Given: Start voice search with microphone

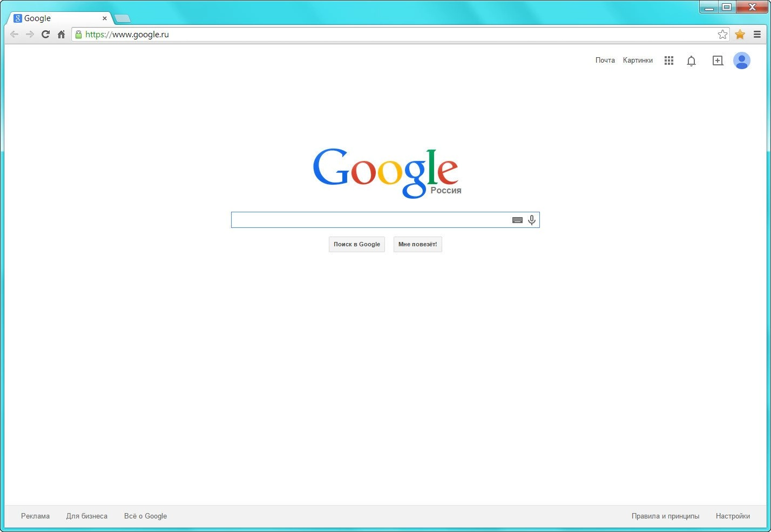Looking at the screenshot, I should 532,220.
